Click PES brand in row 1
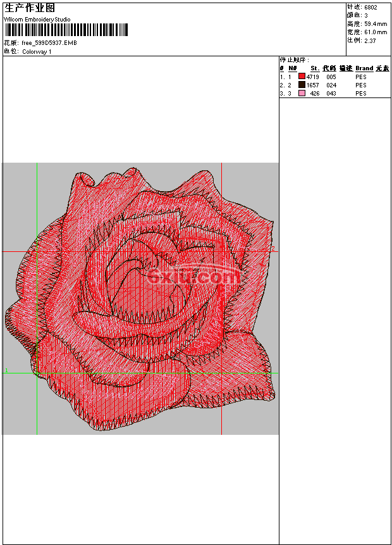The image size is (392, 545). point(361,77)
